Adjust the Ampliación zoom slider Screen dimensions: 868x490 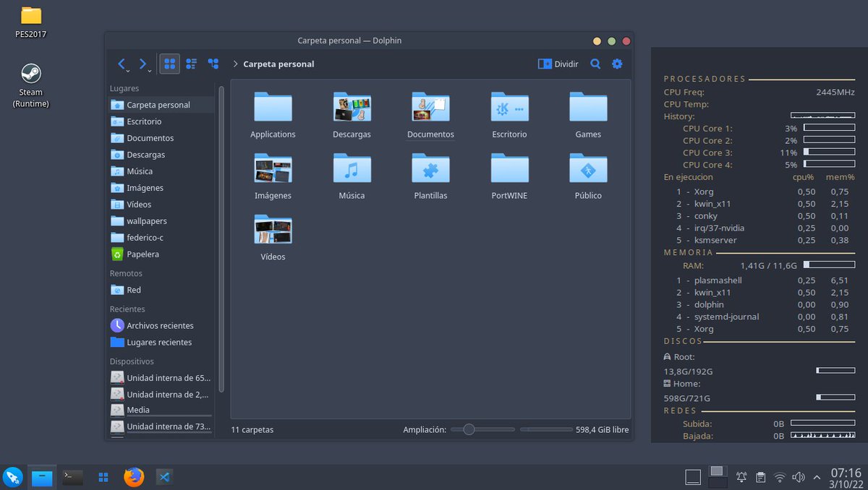pos(482,429)
